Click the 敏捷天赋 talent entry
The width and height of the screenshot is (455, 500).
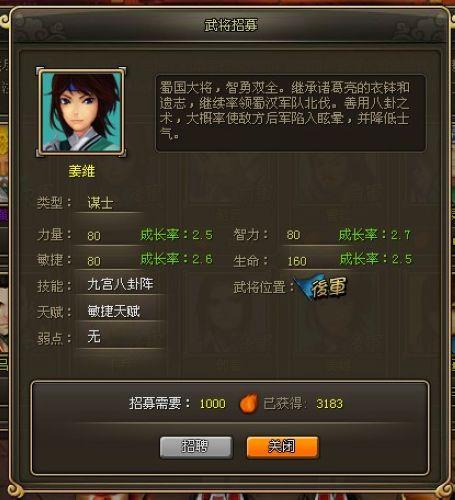tap(114, 311)
